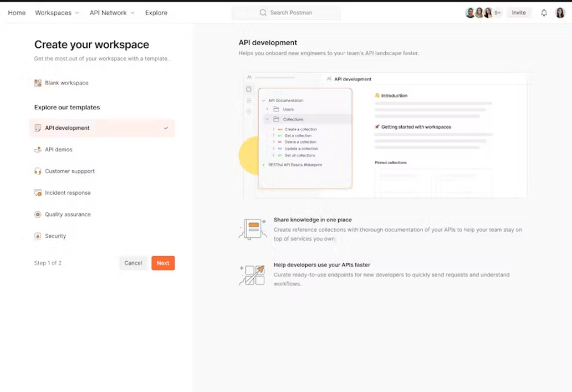Choose the Quality assurance template

[102, 214]
